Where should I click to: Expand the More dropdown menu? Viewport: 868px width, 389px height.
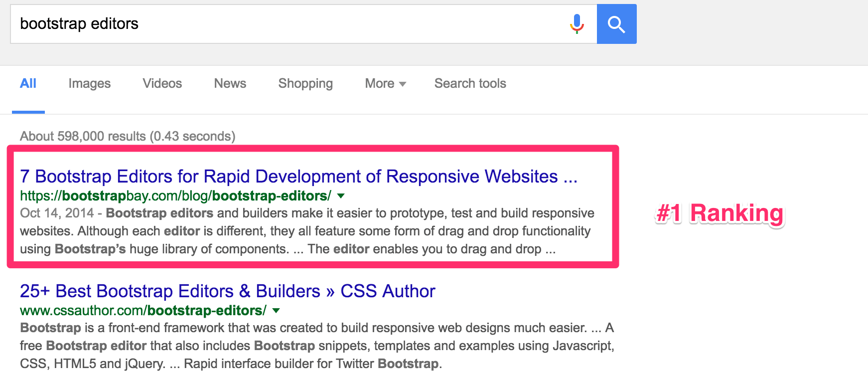[386, 83]
